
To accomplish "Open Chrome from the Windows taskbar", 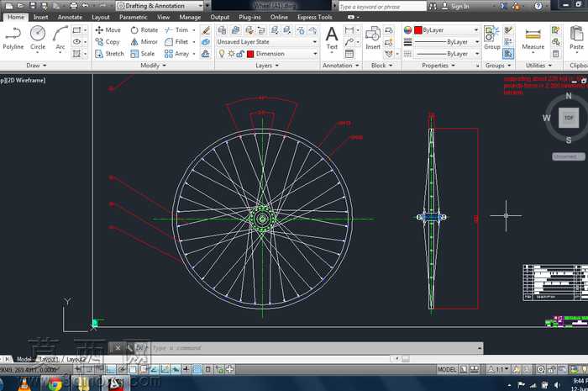I will pyautogui.click(x=55, y=384).
